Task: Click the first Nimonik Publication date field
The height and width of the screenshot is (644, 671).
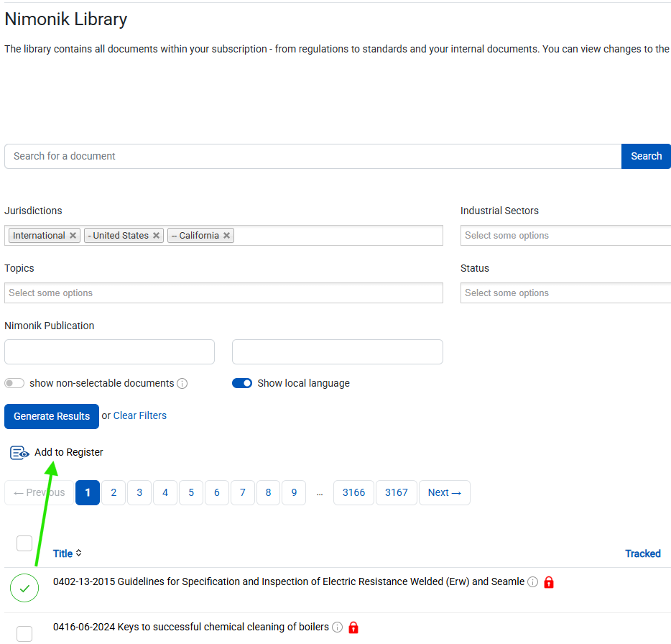Action: click(109, 352)
